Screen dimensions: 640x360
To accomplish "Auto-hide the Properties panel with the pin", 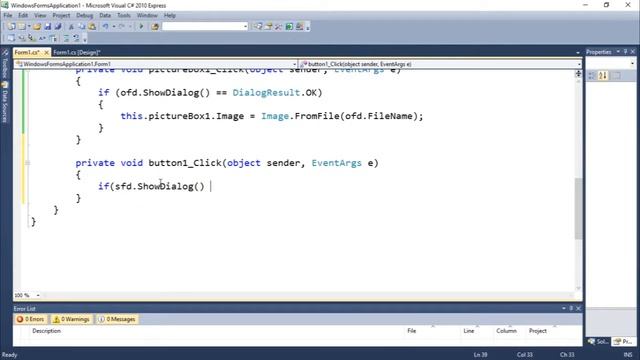I will coord(625,52).
